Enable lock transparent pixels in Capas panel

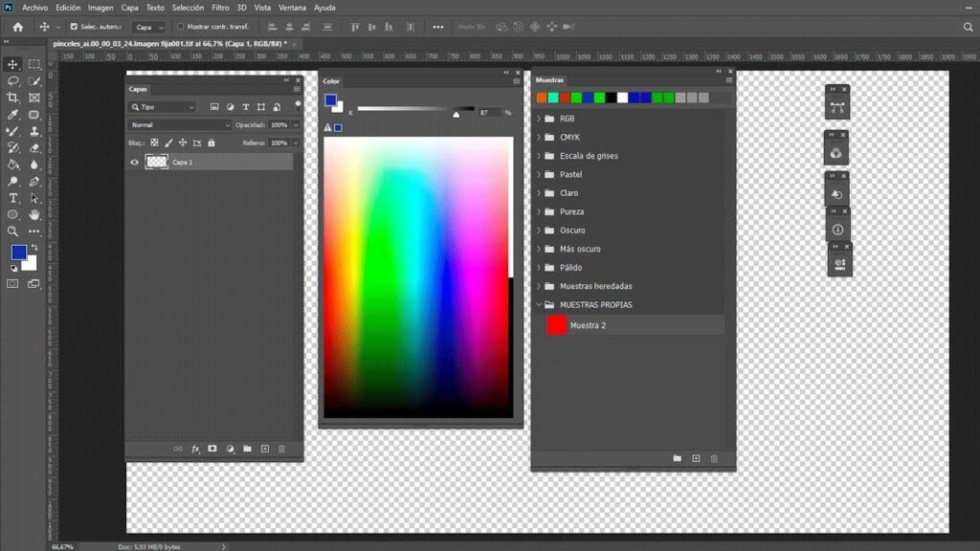[154, 142]
